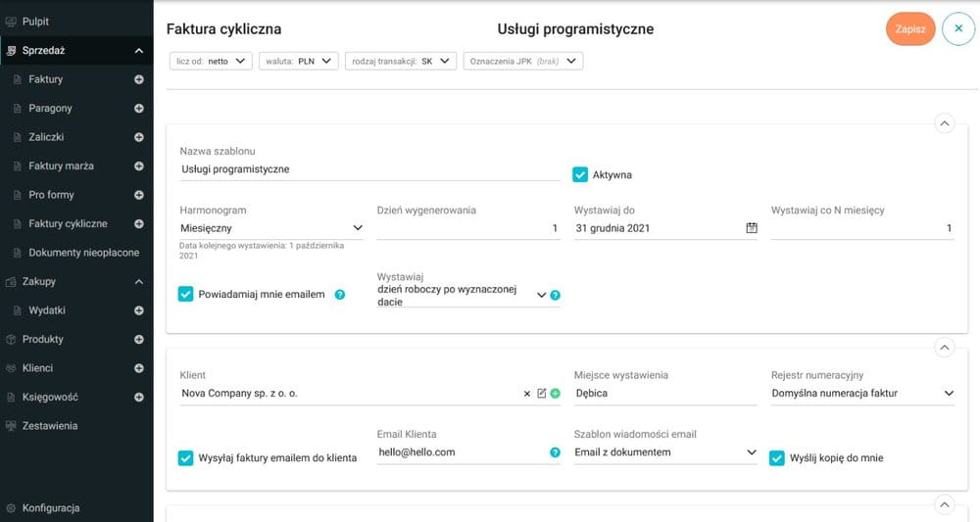
Task: Collapse the template settings section with chevron
Action: pos(944,123)
